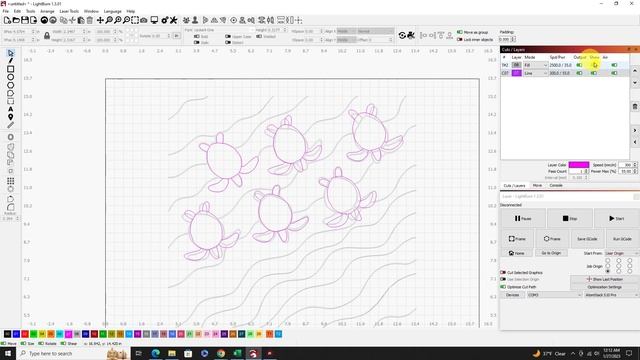Screen dimensions: 640x360
Task: Adjust the Padding value stepper
Action: [513, 40]
